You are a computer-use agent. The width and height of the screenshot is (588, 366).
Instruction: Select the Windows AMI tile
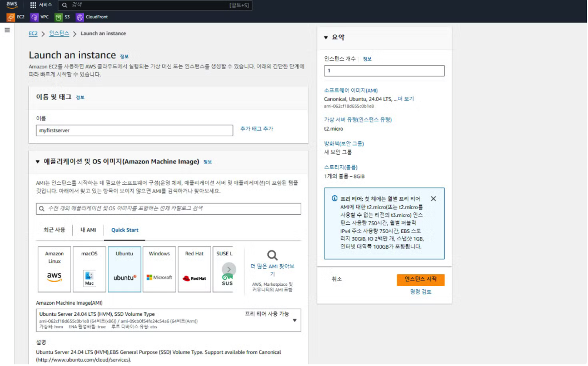(x=160, y=269)
